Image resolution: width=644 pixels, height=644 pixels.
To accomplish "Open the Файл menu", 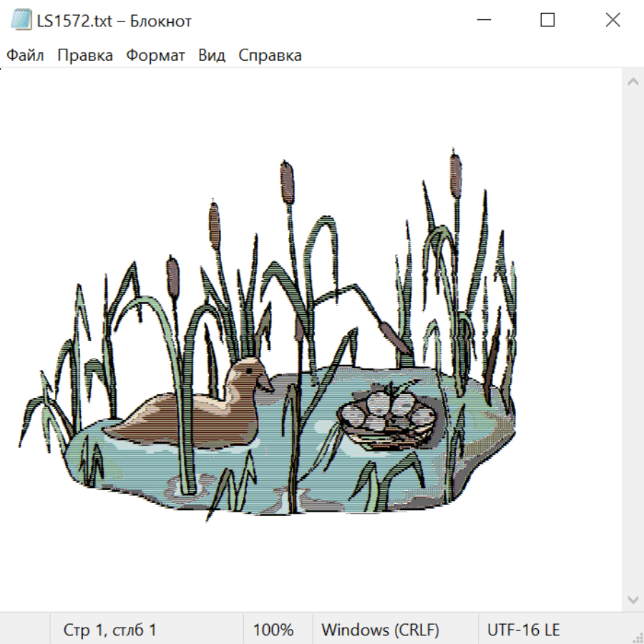I will pyautogui.click(x=25, y=56).
